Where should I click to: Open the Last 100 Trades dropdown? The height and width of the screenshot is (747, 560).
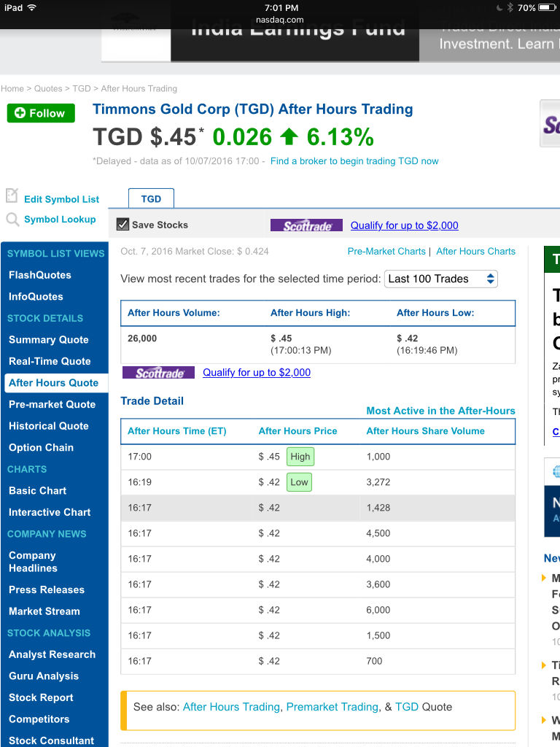coord(441,279)
